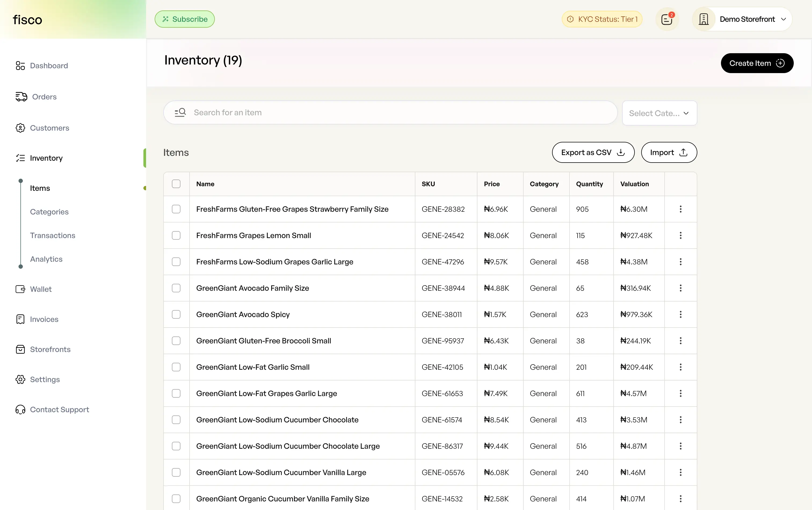Switch to Categories under Inventory
812x510 pixels.
click(x=49, y=212)
